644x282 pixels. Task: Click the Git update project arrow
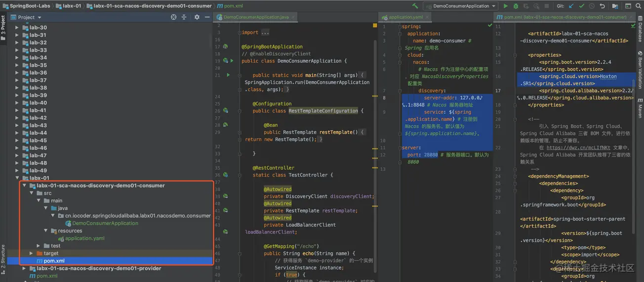click(571, 6)
